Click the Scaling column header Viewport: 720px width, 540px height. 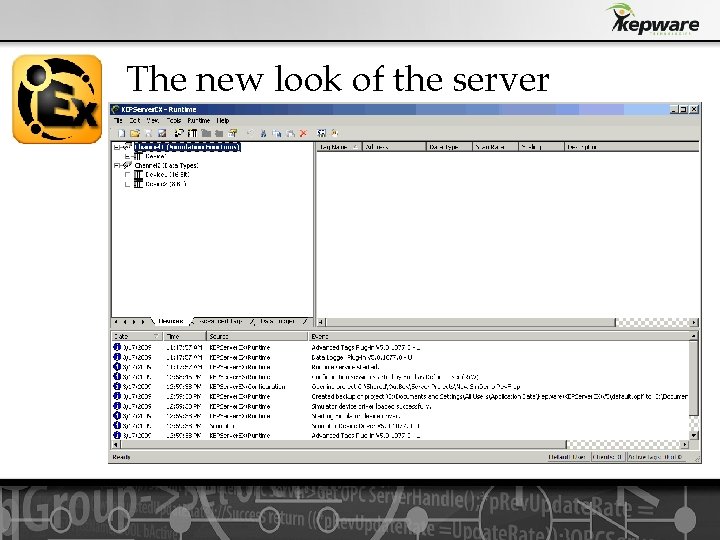pos(541,147)
